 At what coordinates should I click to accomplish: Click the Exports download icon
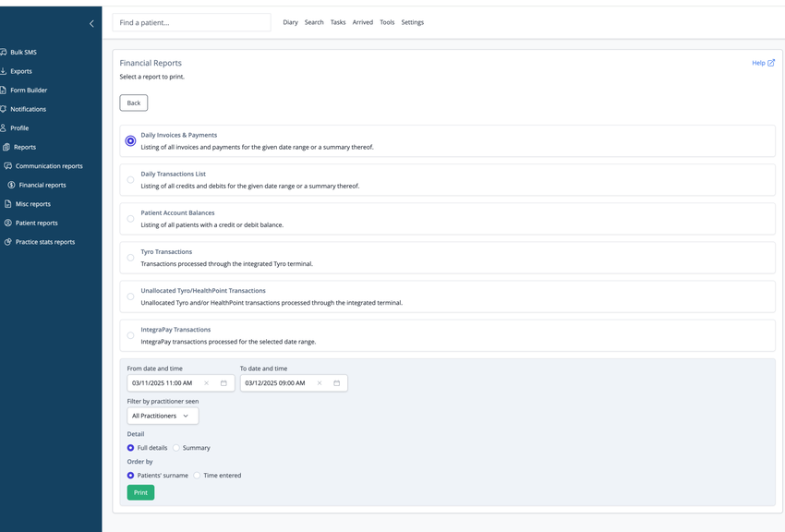3,71
